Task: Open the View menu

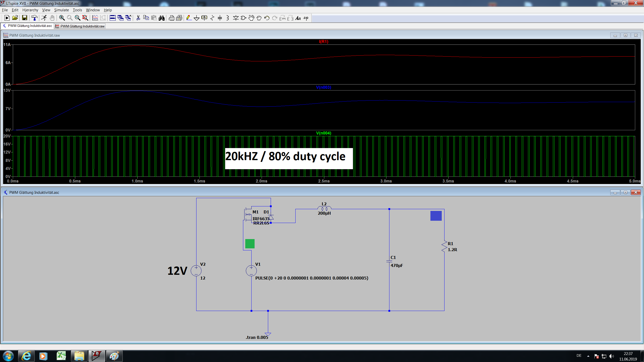Action: [46, 10]
